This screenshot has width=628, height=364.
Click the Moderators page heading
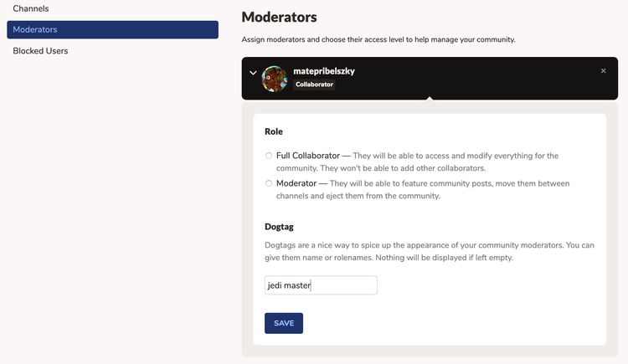pyautogui.click(x=281, y=16)
